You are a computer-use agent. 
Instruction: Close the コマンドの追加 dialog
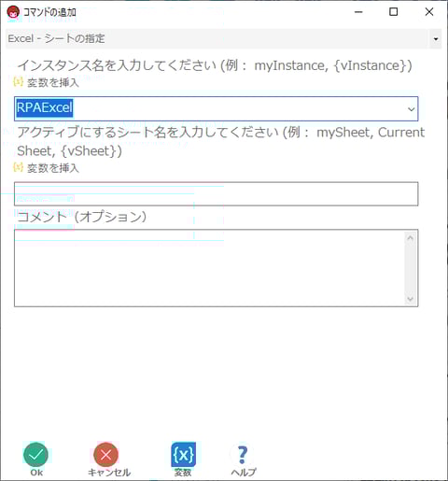[x=429, y=12]
